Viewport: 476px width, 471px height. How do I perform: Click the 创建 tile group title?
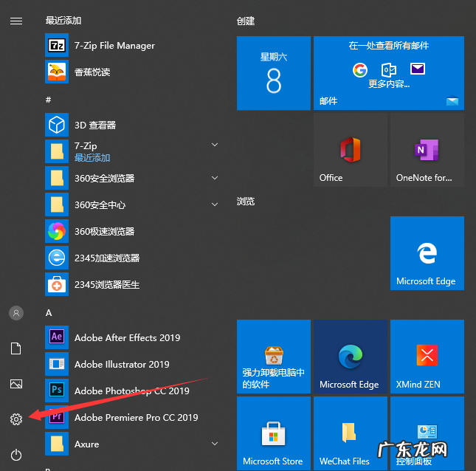click(246, 21)
